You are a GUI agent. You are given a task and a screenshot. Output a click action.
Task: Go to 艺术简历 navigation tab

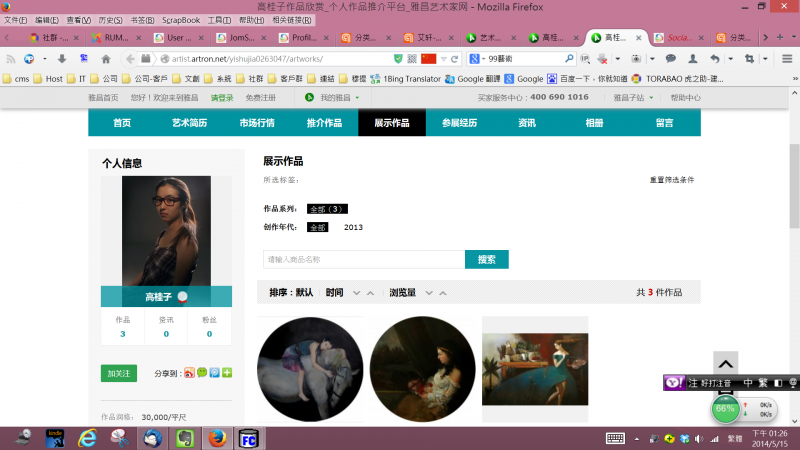189,123
